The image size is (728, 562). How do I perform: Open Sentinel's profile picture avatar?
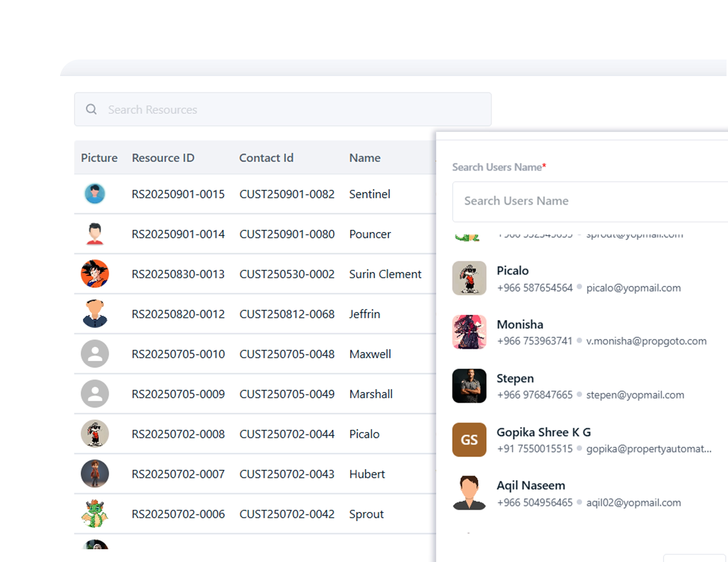coord(95,194)
